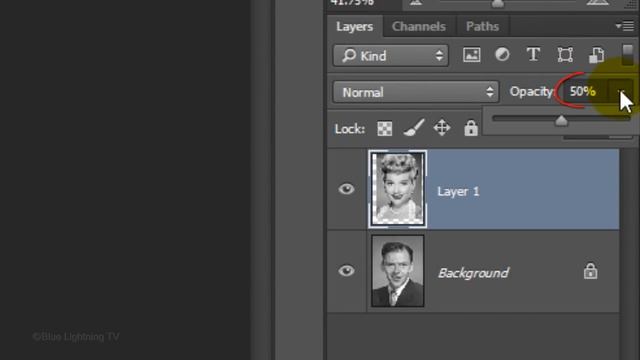Open the Layers panel flyout menu
This screenshot has height=360, width=640.
pyautogui.click(x=625, y=27)
